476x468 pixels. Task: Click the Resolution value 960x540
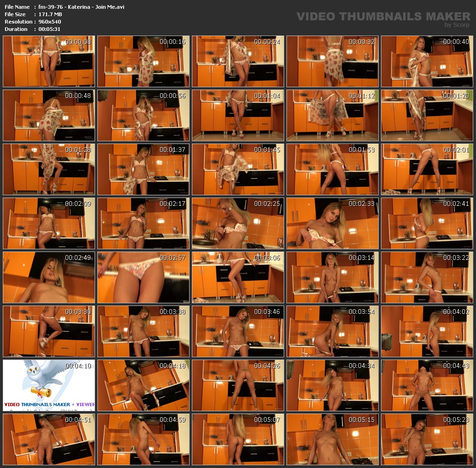(x=50, y=22)
